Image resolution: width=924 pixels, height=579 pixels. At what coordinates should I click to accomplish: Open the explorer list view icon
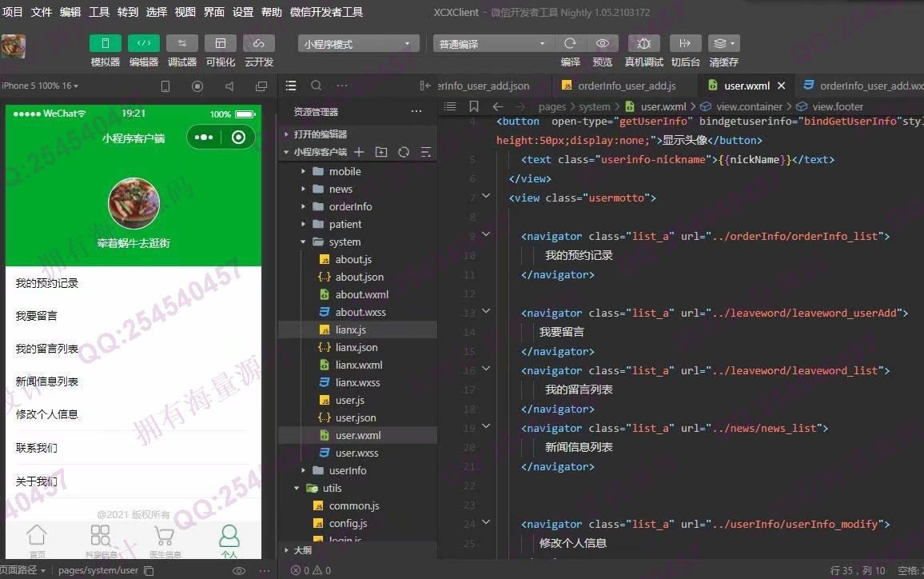coord(290,86)
